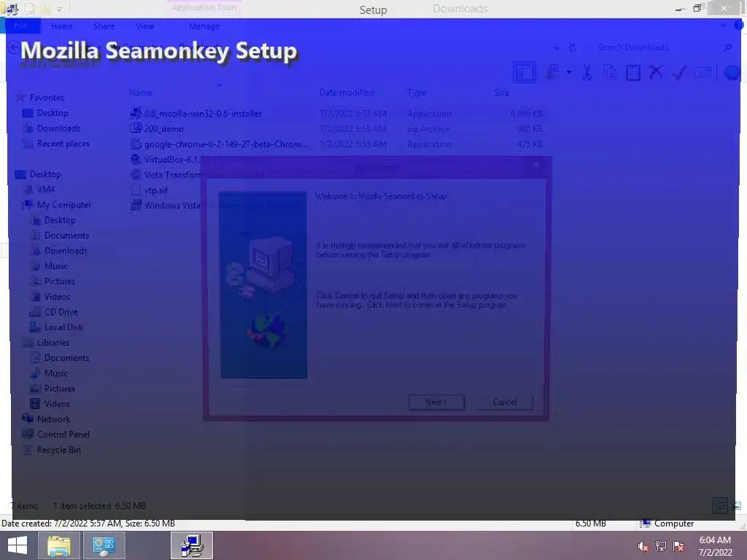Sort files by Size column
747x560 pixels.
(502, 93)
